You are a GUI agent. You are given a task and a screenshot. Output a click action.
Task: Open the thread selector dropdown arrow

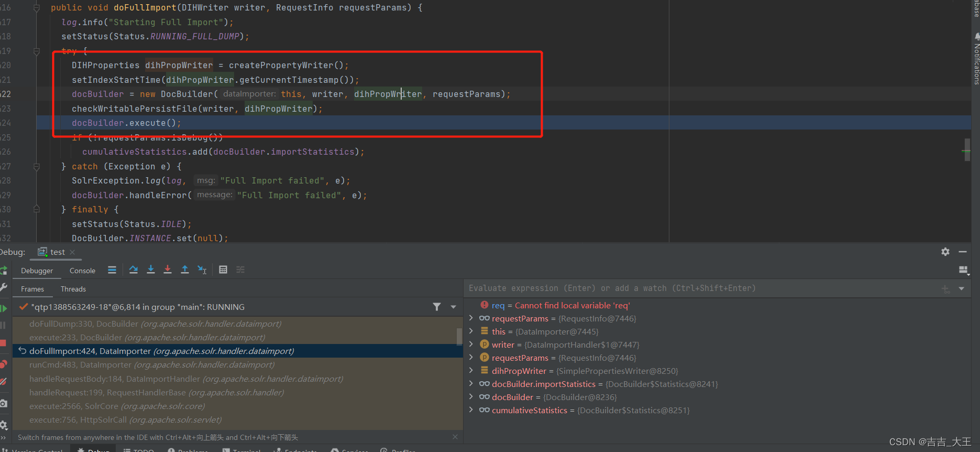[454, 307]
